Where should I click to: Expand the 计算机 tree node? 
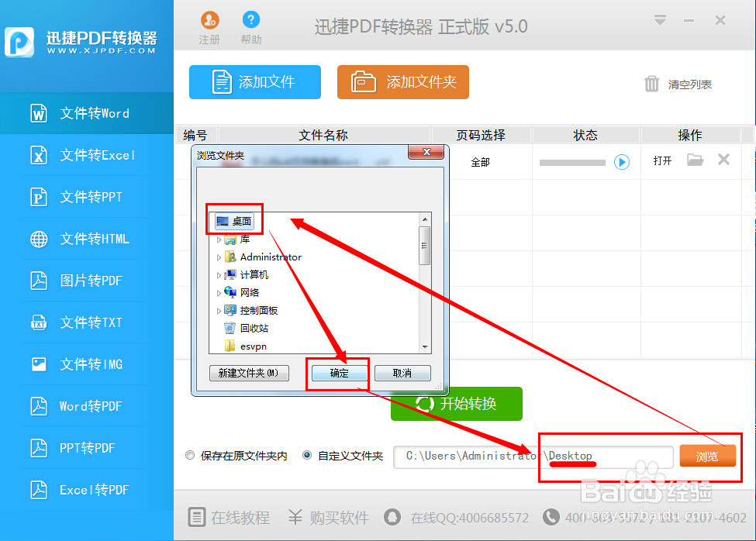[219, 275]
